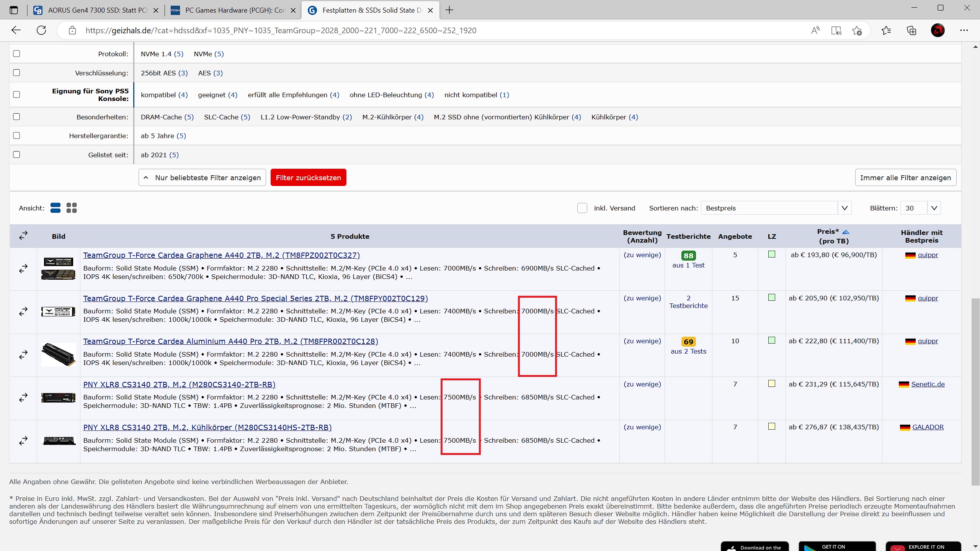The image size is (980, 551).
Task: Switch to list view layout icon
Action: pos(56,208)
